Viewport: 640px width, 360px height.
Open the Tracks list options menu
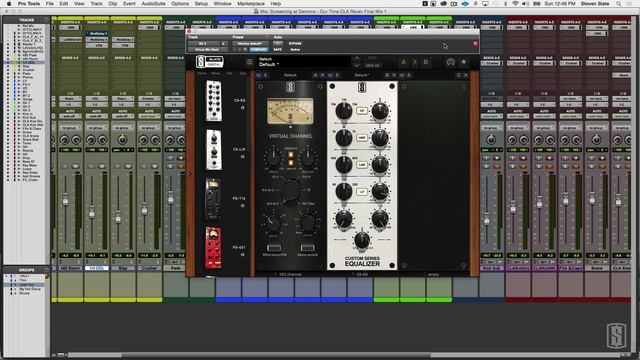[x=46, y=20]
